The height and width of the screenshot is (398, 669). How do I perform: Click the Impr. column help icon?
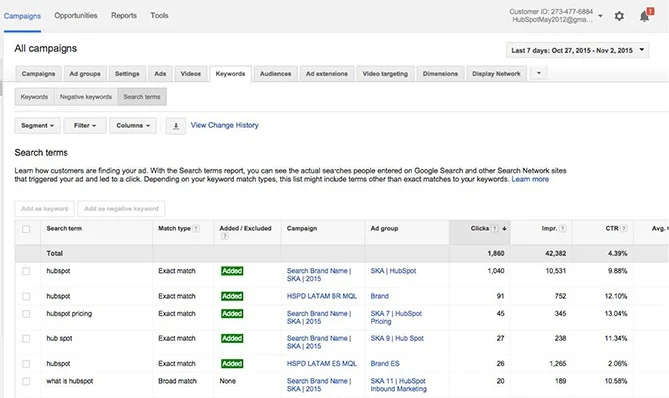coord(563,229)
